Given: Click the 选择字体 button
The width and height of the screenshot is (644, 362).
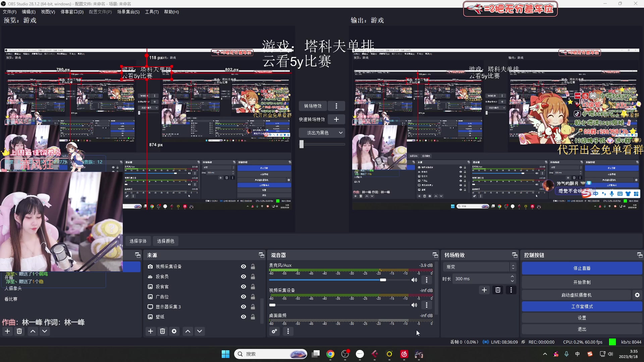Looking at the screenshot, I should [x=138, y=241].
